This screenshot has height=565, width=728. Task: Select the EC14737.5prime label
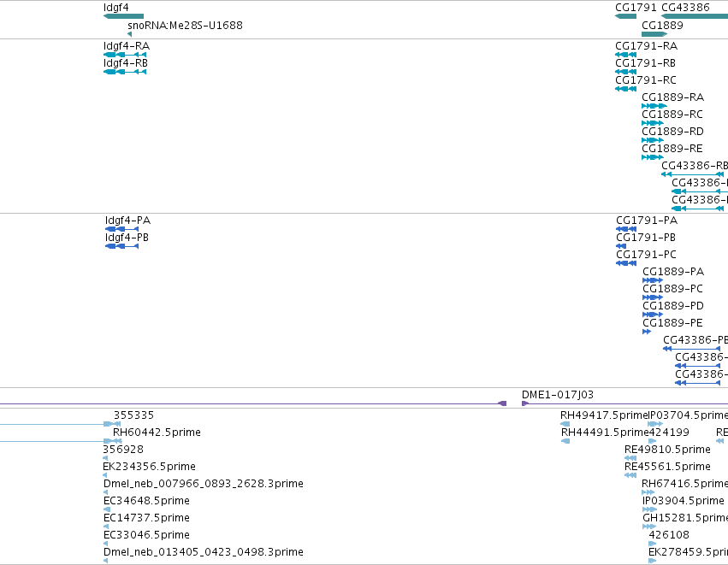point(147,518)
